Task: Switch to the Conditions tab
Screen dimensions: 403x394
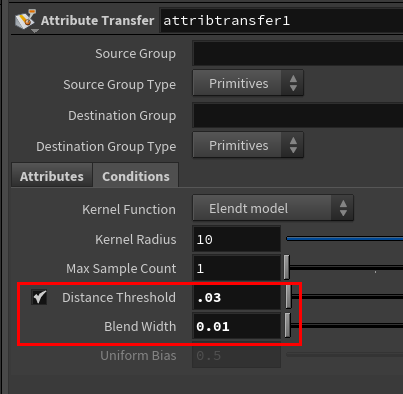Action: point(136,176)
